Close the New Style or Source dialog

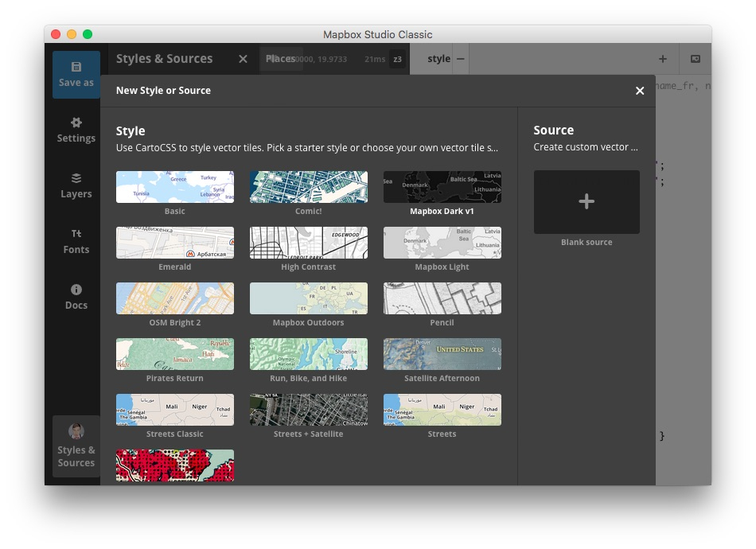tap(640, 91)
